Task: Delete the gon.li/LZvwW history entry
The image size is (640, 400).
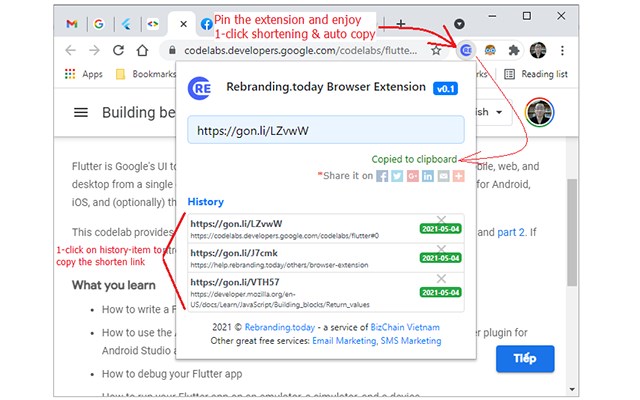Action: point(441,219)
